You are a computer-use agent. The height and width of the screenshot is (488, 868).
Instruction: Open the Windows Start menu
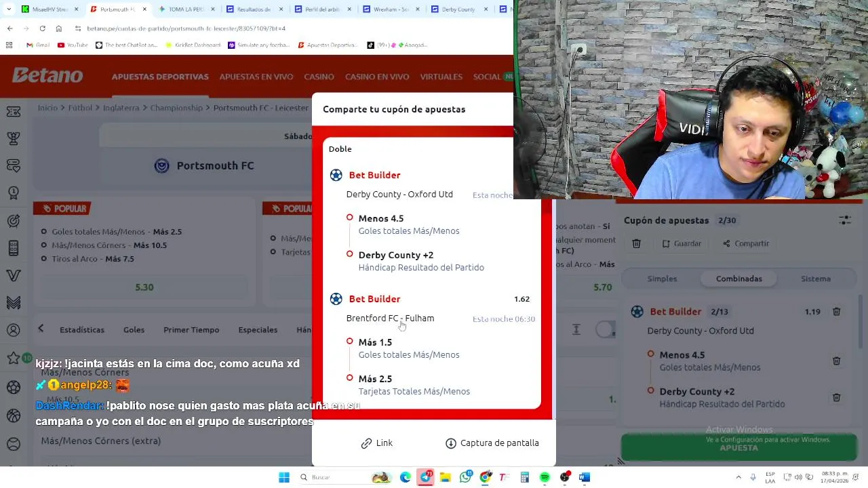click(284, 477)
